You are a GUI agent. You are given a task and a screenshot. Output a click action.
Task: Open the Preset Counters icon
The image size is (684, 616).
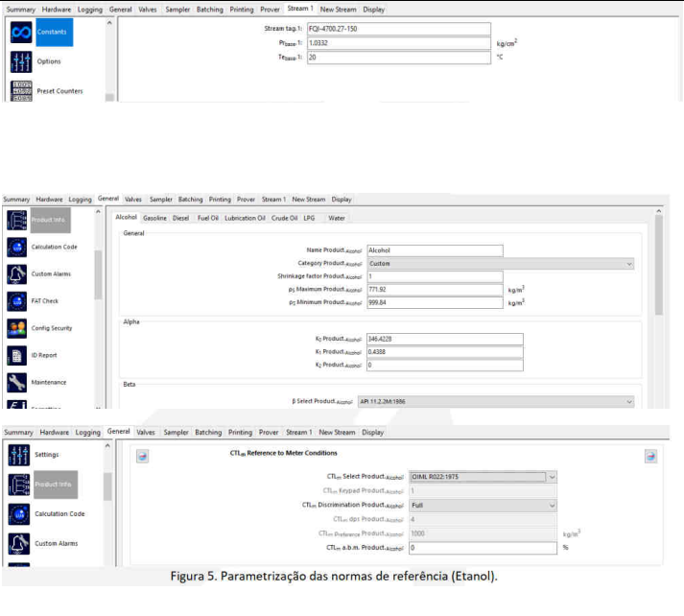[x=21, y=91]
